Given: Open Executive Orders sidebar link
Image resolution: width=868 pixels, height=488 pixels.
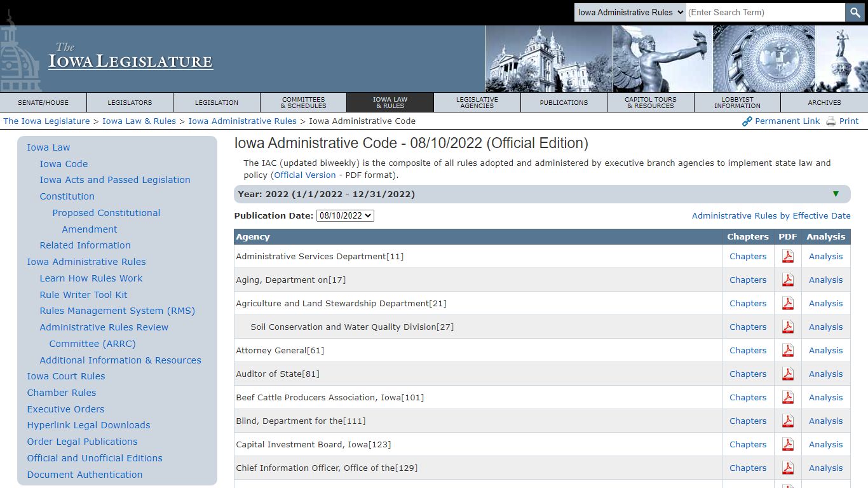Looking at the screenshot, I should pos(65,409).
